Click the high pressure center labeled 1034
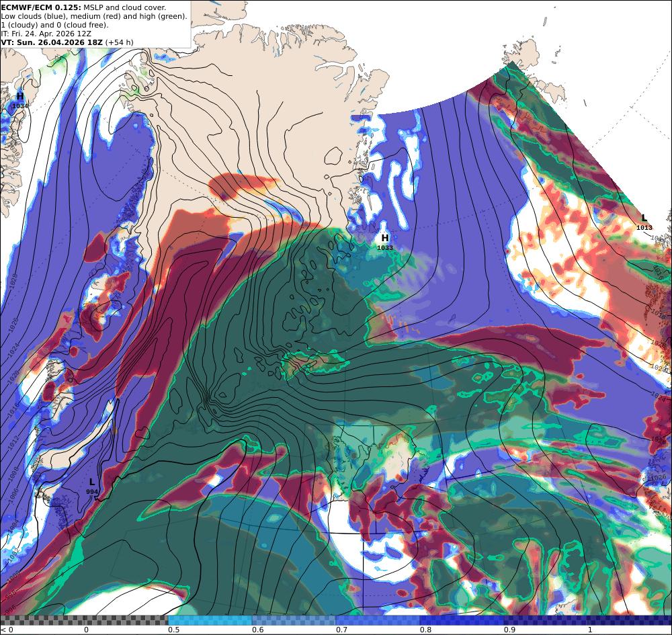Screen dimensions: 672x635 [x=20, y=101]
